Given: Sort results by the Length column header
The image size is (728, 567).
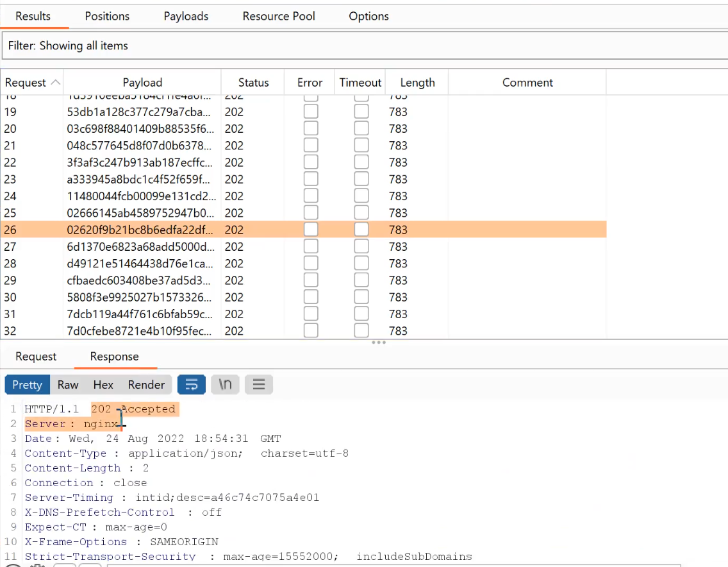Looking at the screenshot, I should pos(417,82).
